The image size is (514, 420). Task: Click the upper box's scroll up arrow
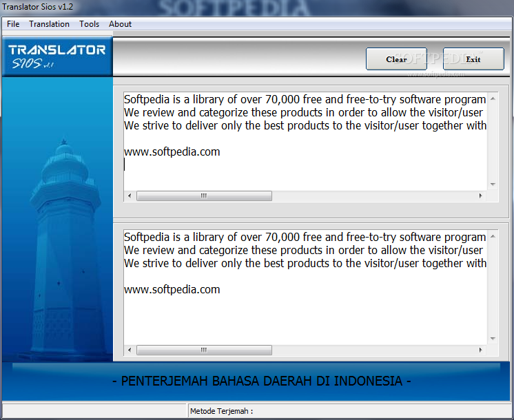click(493, 98)
